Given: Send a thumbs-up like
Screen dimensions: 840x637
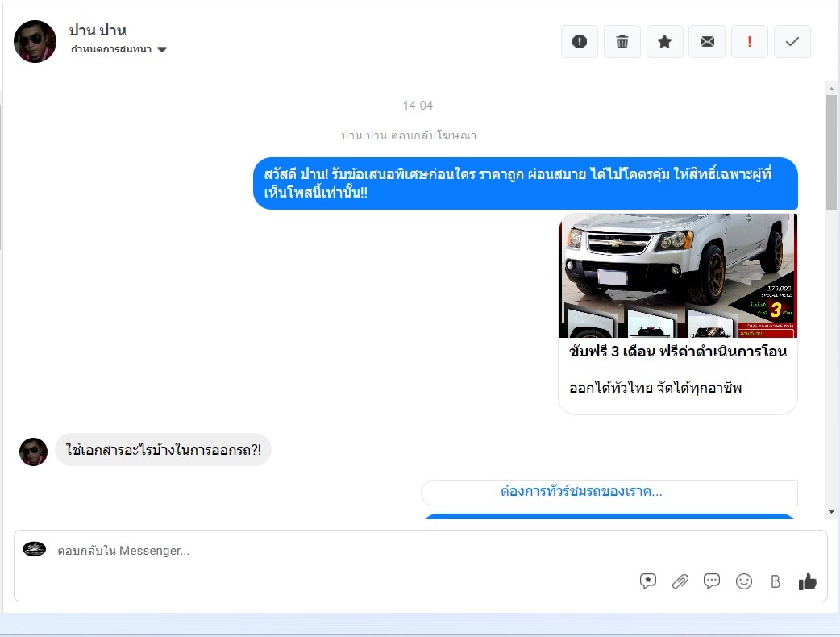Looking at the screenshot, I should click(807, 581).
